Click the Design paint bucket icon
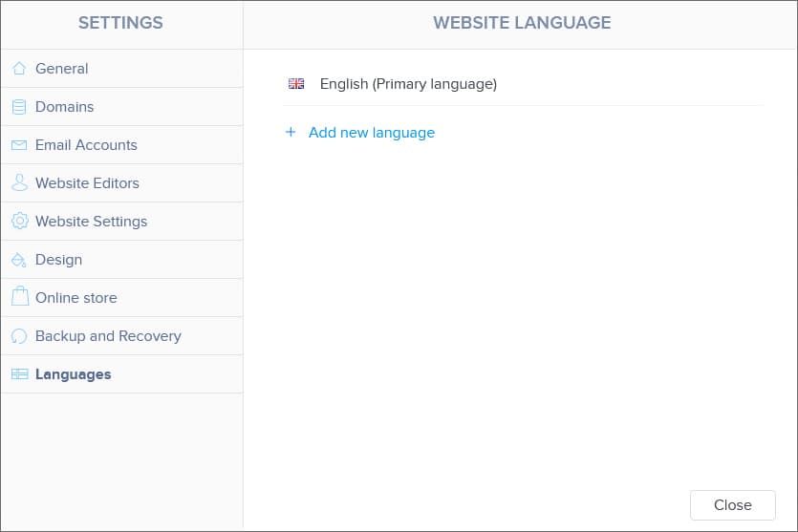This screenshot has height=532, width=798. coord(19,260)
